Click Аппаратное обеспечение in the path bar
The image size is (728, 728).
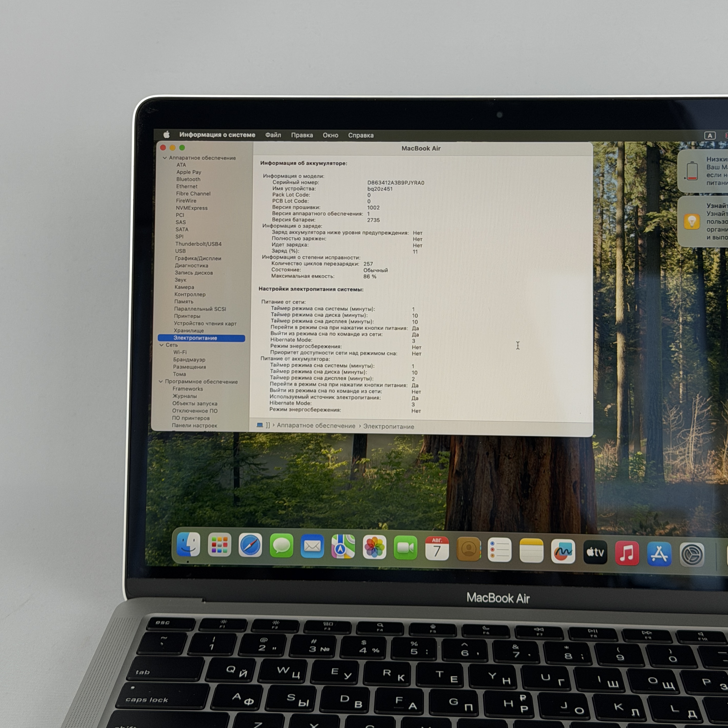(316, 425)
